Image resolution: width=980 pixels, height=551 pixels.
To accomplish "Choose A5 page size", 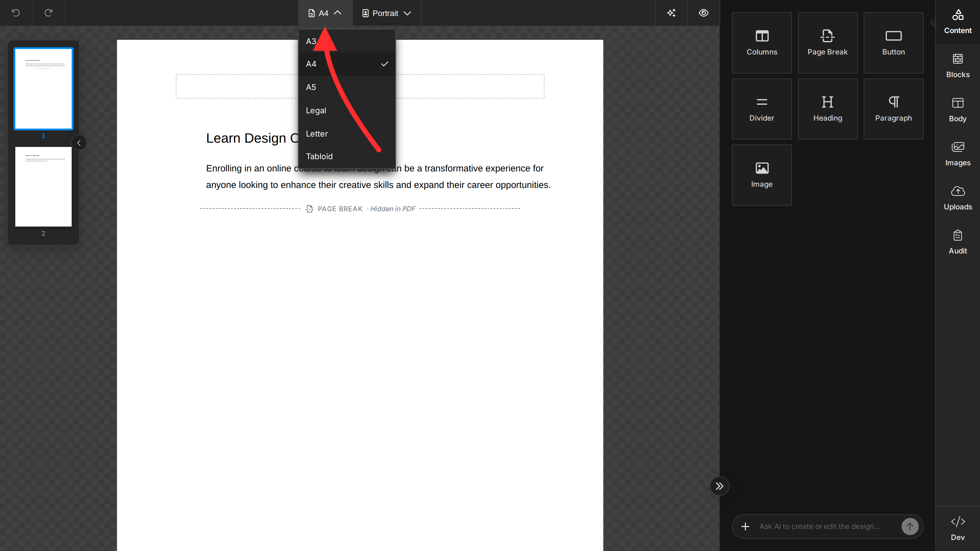I will 347,87.
